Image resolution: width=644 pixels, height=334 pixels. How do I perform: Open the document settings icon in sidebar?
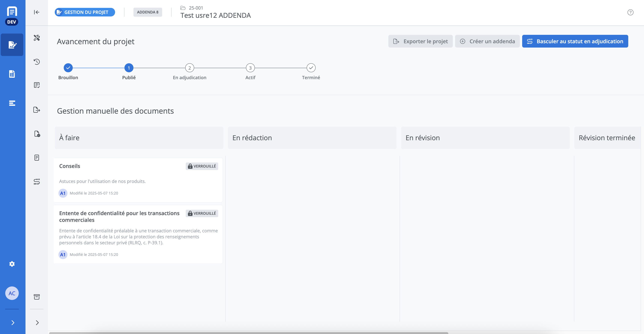pyautogui.click(x=37, y=134)
